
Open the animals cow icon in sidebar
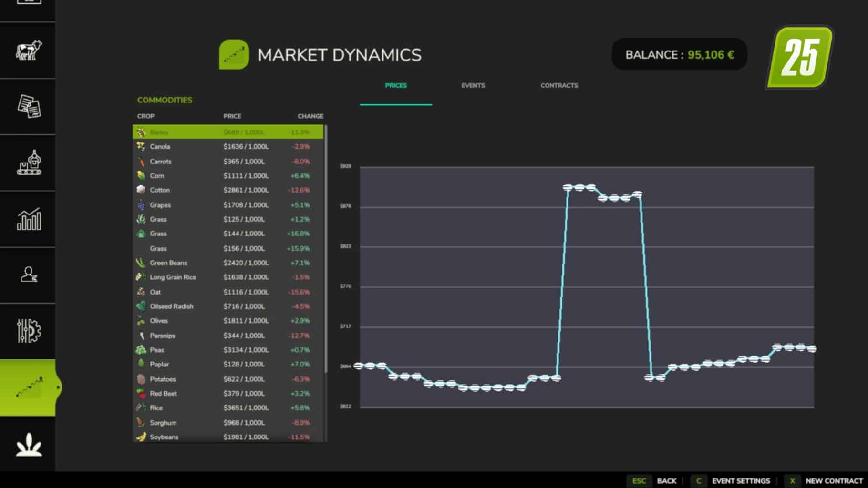click(29, 50)
